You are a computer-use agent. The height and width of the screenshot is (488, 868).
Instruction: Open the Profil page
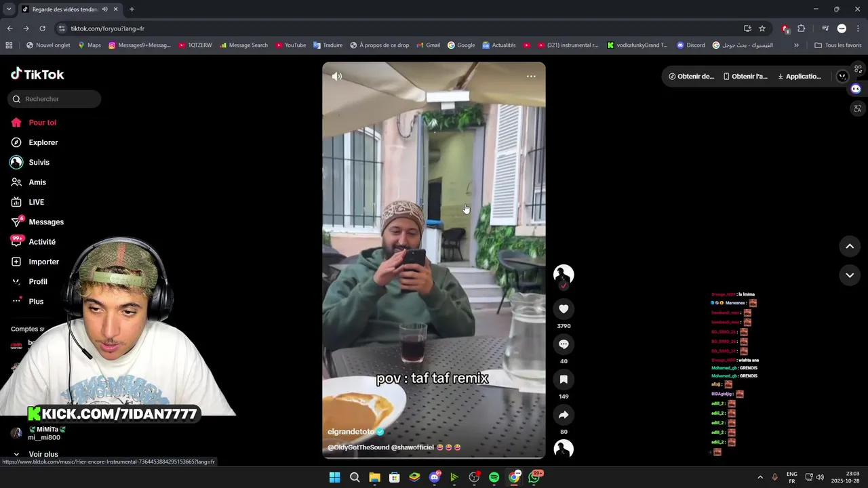point(29,281)
